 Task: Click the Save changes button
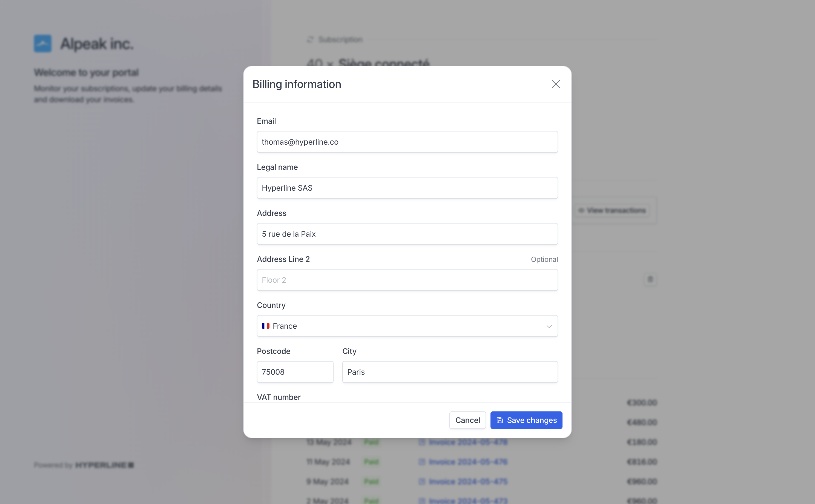pyautogui.click(x=526, y=420)
